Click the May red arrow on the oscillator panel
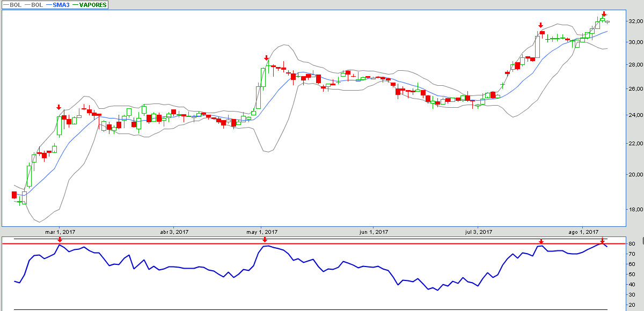Image resolution: width=644 pixels, height=311 pixels. tap(265, 240)
